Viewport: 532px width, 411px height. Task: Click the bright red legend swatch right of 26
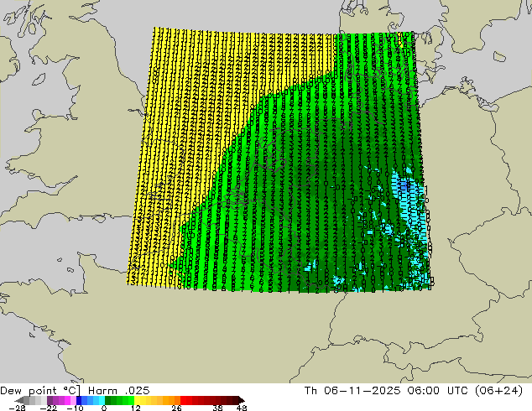pos(183,400)
